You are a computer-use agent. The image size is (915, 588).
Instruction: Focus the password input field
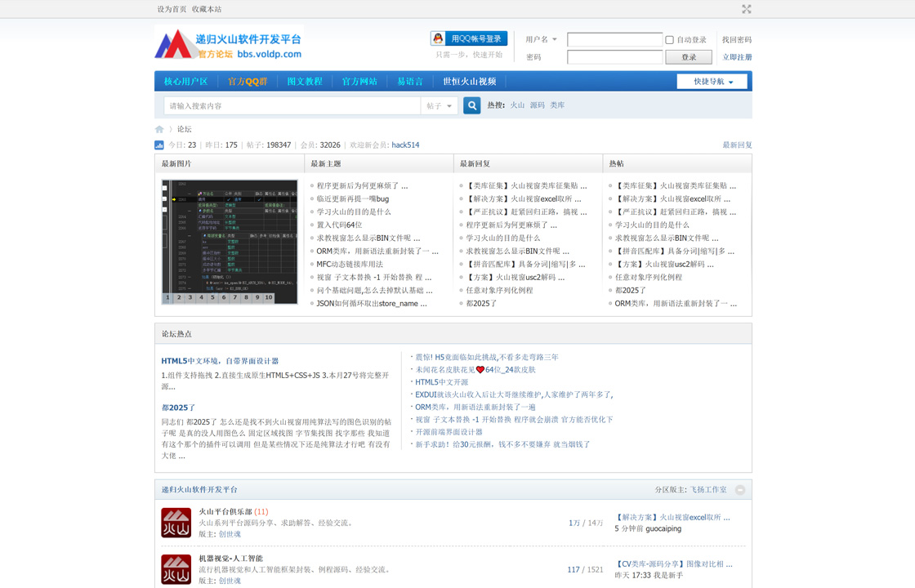616,57
